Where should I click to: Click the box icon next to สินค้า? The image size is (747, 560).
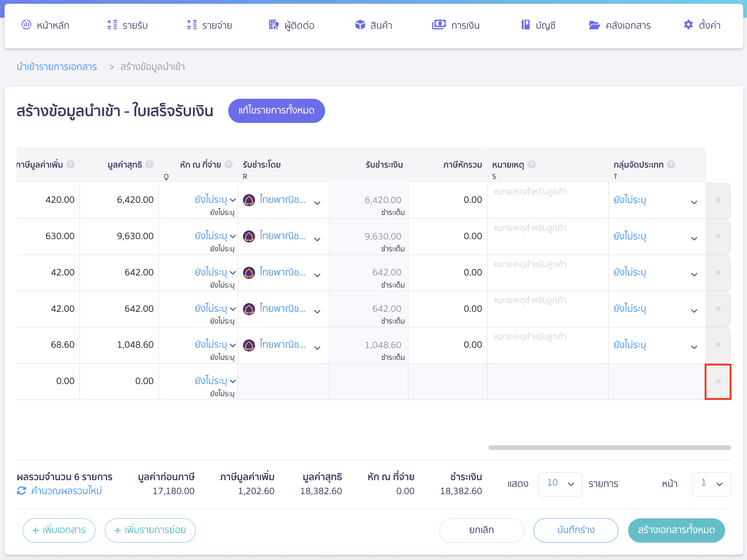(360, 25)
